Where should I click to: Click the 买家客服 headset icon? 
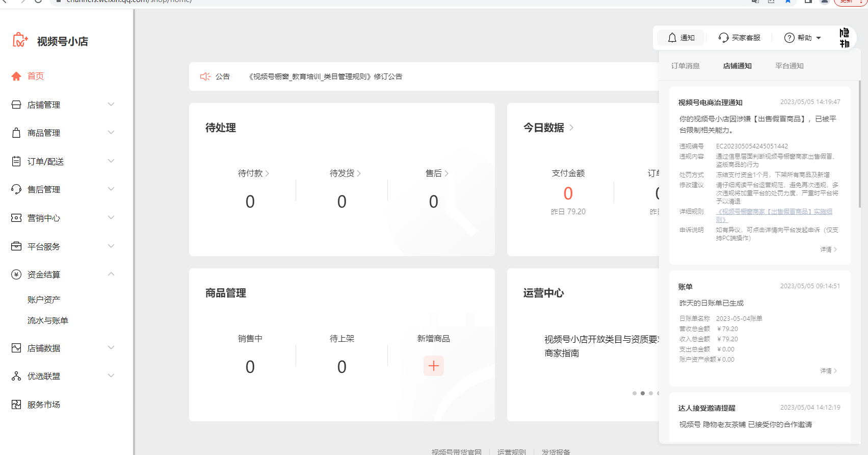tap(724, 38)
